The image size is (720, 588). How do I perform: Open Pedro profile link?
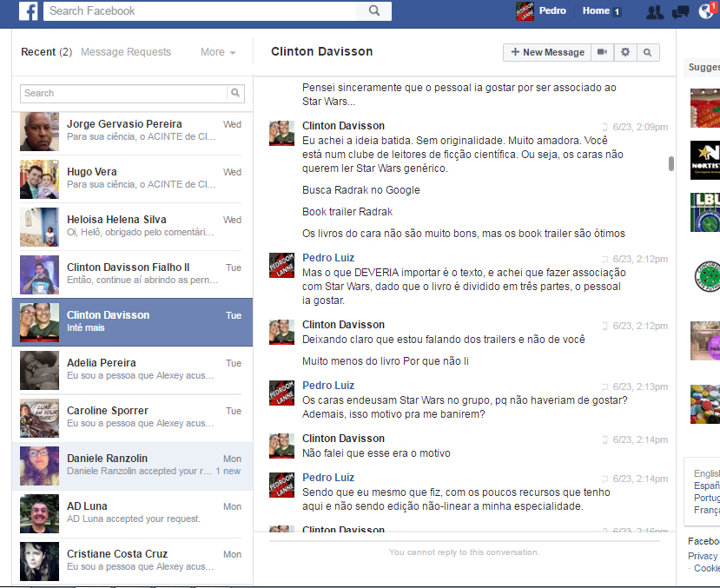tap(552, 11)
